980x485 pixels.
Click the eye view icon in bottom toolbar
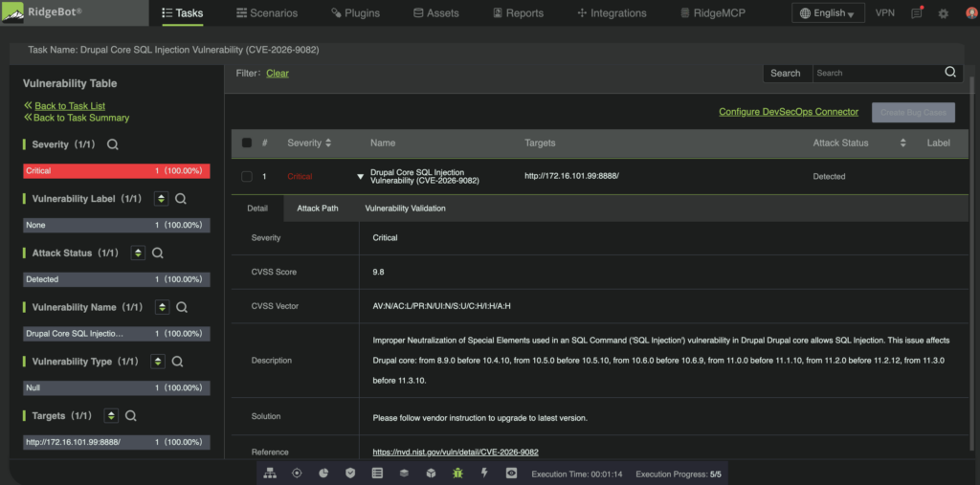(511, 474)
